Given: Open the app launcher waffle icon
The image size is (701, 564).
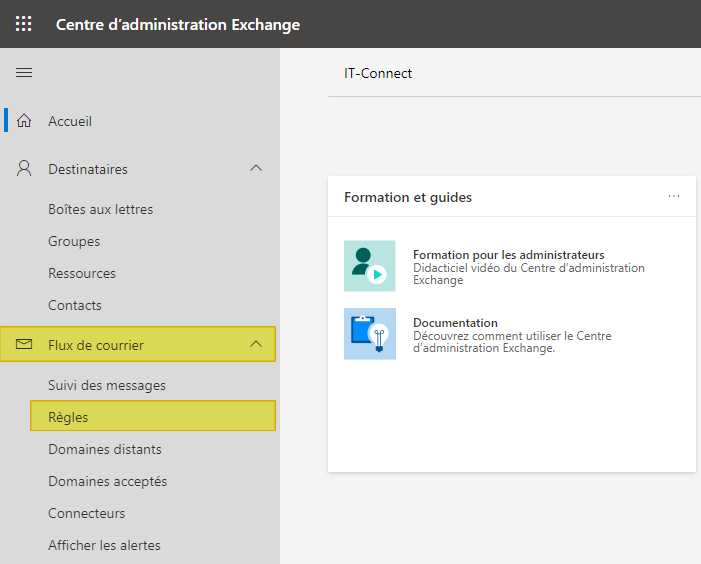Looking at the screenshot, I should point(24,24).
